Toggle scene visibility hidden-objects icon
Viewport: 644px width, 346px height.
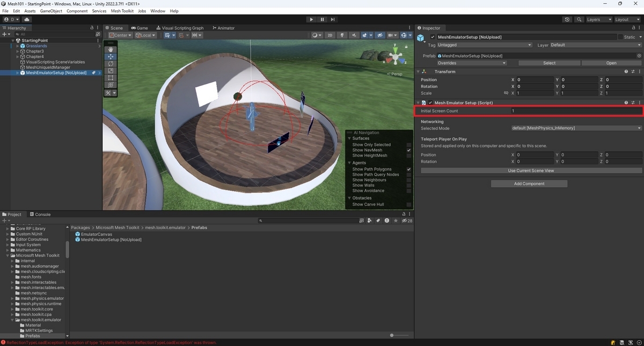pos(380,35)
